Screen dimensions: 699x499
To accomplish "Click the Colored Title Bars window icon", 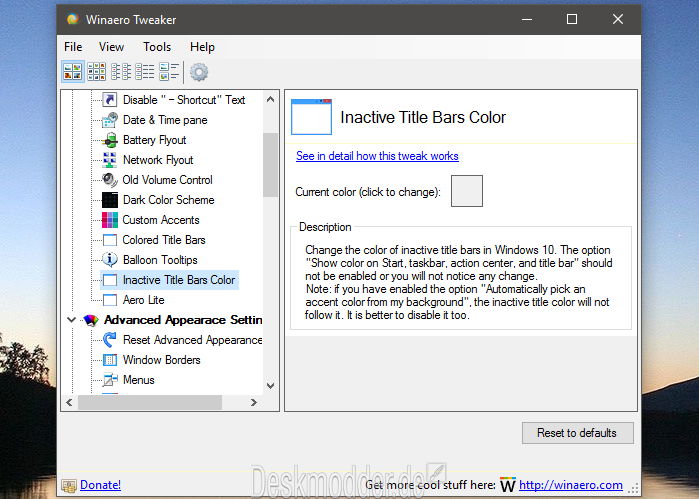I will click(x=110, y=240).
